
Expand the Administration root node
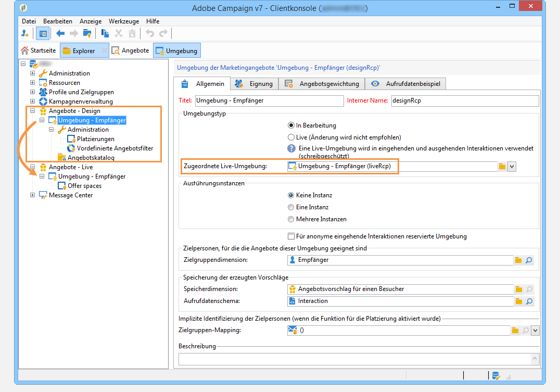tap(32, 73)
